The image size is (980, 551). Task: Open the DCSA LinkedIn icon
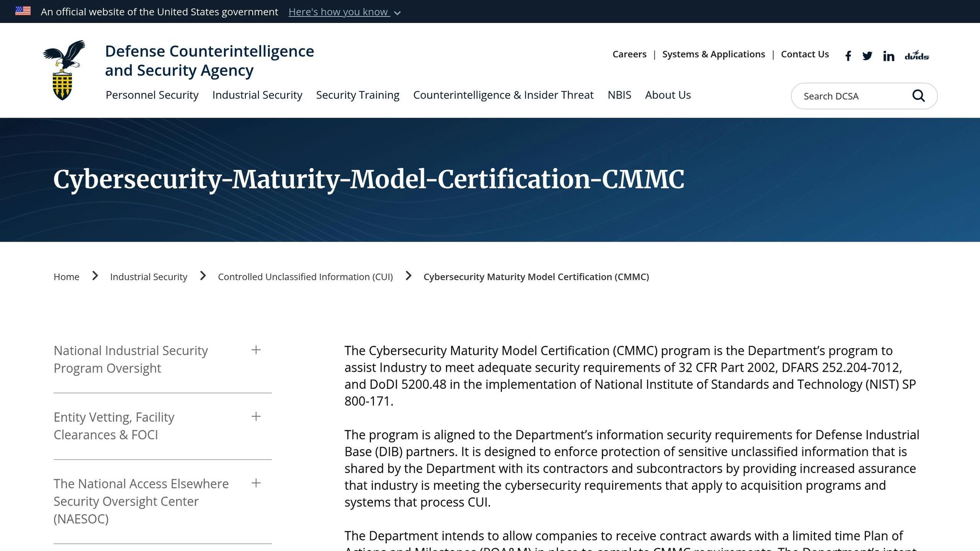pos(889,56)
